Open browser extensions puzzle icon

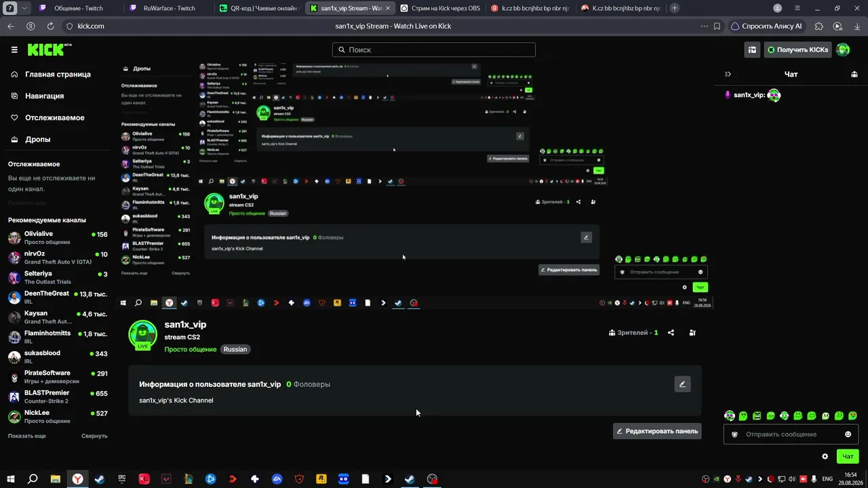[x=819, y=26]
